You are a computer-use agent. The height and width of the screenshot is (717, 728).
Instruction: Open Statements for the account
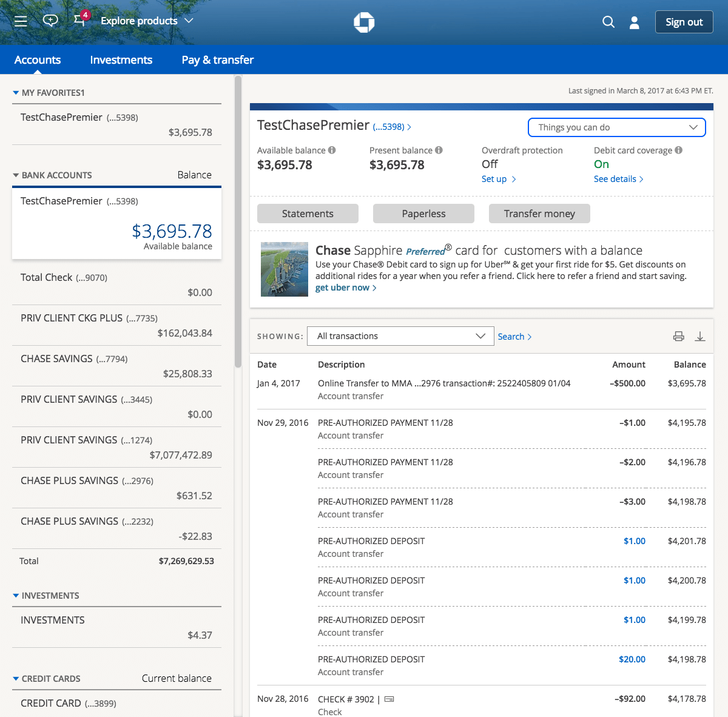coord(308,214)
